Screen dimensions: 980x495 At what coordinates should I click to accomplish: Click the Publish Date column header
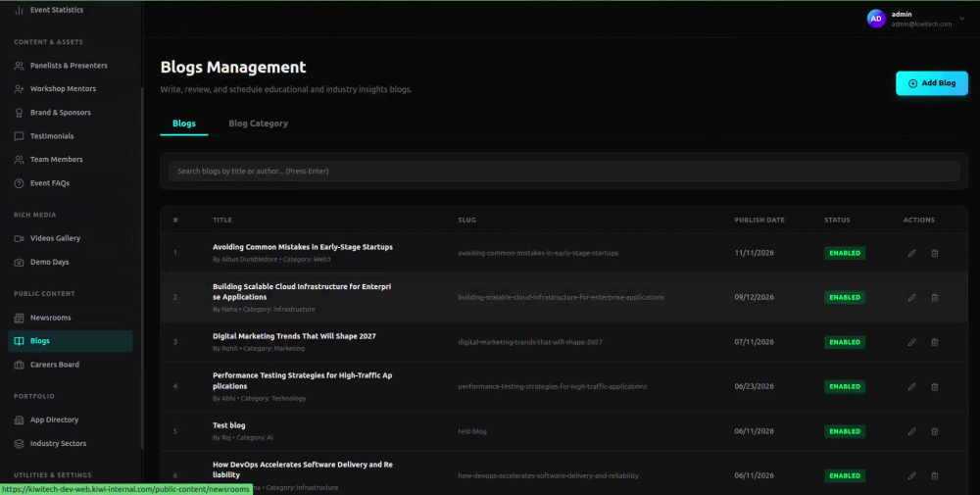point(759,220)
